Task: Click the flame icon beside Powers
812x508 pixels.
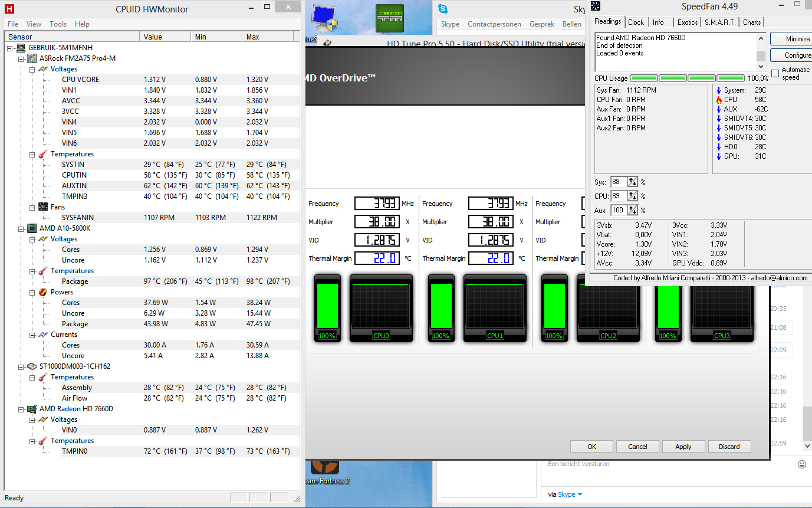Action: (x=43, y=292)
